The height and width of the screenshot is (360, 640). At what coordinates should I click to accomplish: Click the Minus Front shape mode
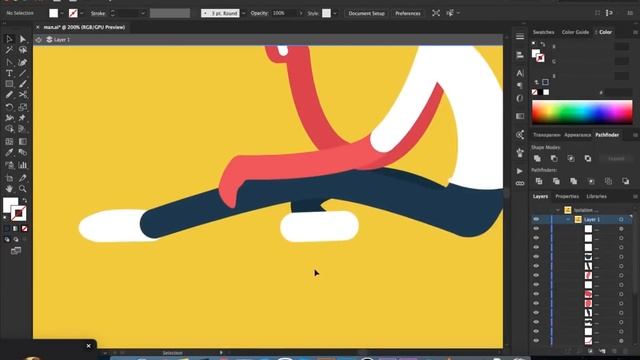click(554, 158)
